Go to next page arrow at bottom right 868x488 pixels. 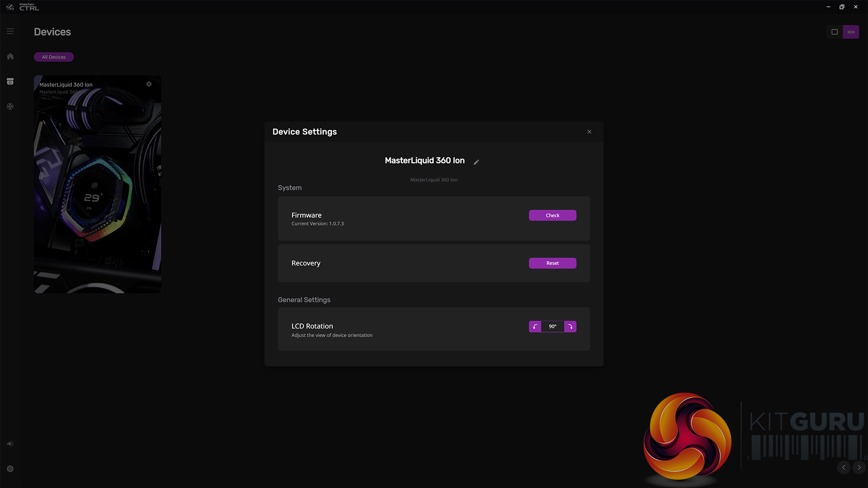859,467
